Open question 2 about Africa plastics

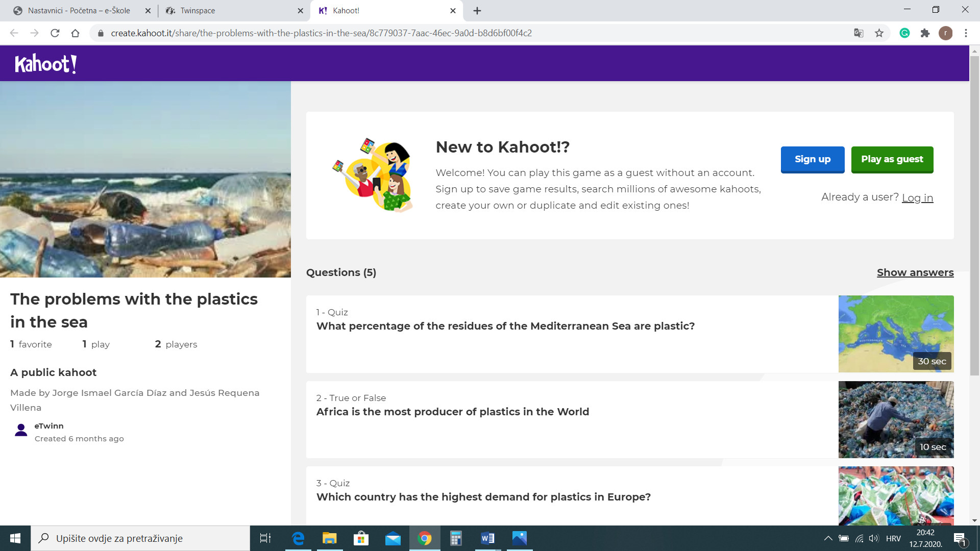point(572,419)
